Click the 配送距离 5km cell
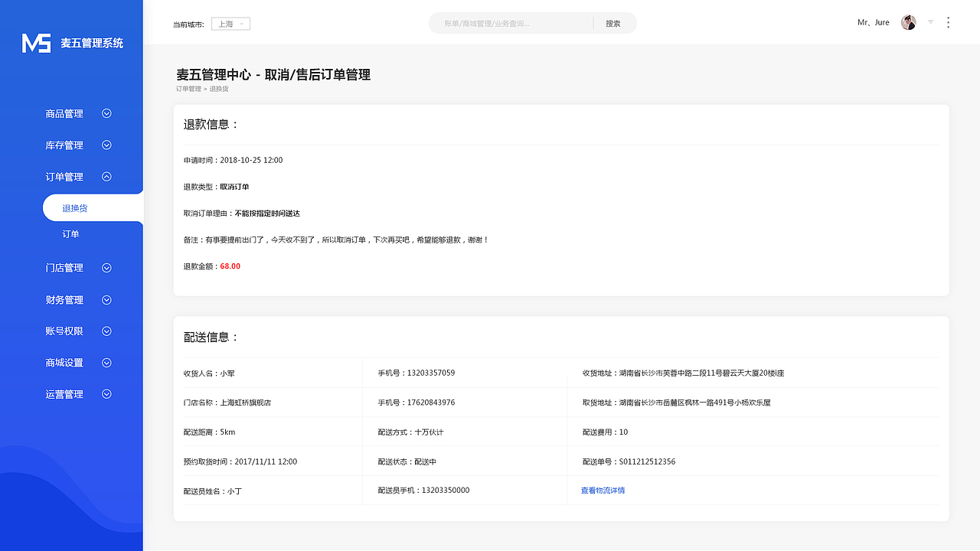Image resolution: width=980 pixels, height=551 pixels. click(209, 432)
